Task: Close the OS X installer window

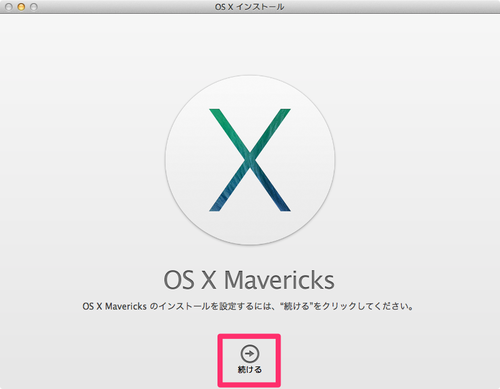Action: click(x=9, y=7)
